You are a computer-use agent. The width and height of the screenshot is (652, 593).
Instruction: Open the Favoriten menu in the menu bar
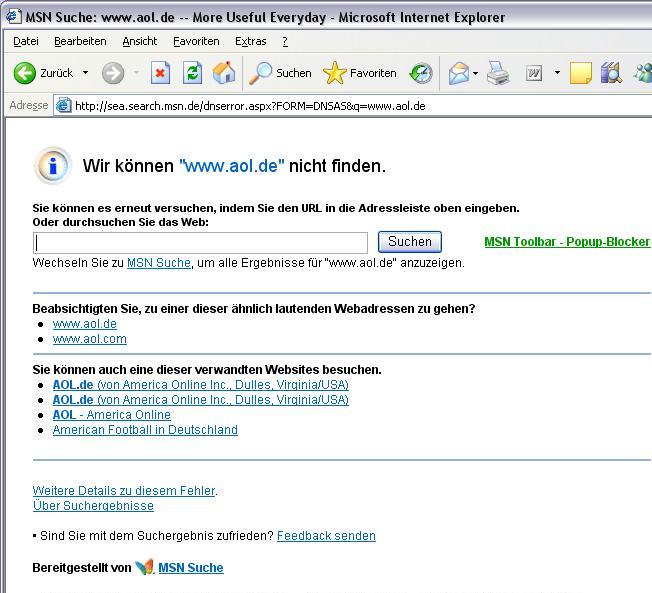click(x=196, y=41)
